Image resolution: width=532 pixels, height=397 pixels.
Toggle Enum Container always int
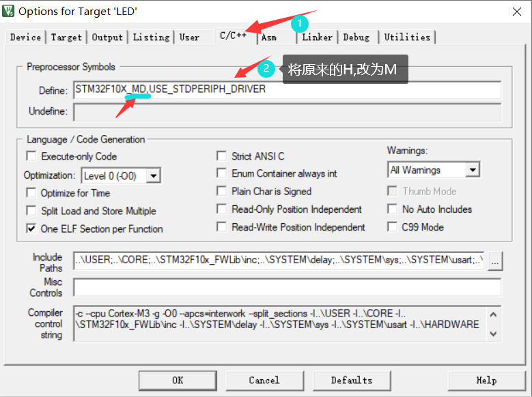[221, 173]
